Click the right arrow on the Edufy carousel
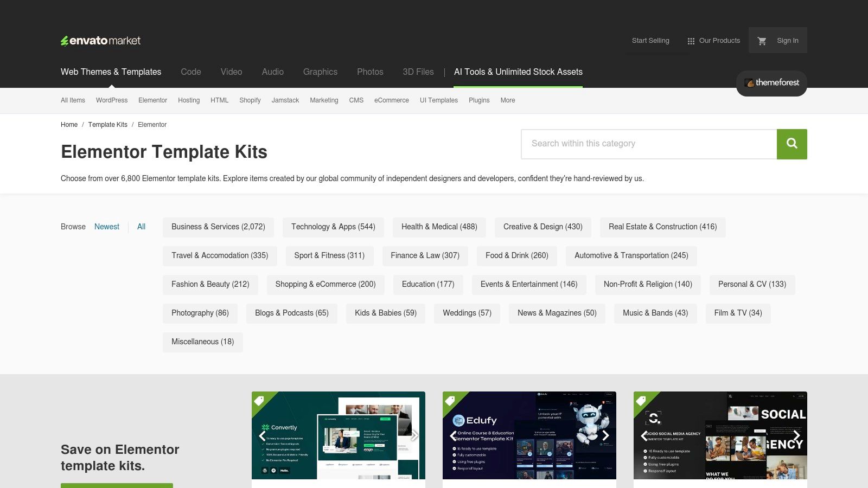The width and height of the screenshot is (868, 488). [606, 435]
